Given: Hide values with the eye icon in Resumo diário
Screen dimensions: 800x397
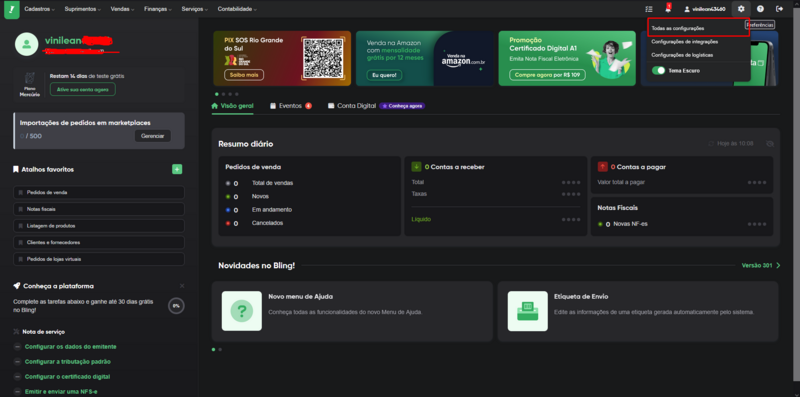Looking at the screenshot, I should point(770,144).
